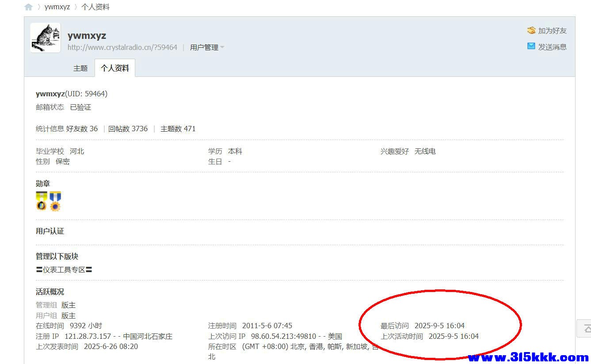
Task: Click the bold ywmxyz username heading
Action: (87, 36)
